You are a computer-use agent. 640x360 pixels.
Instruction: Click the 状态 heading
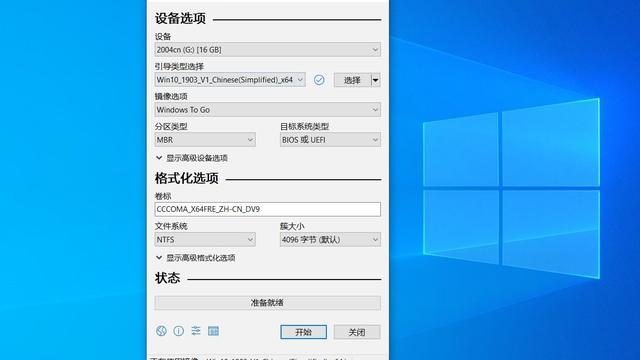tap(167, 278)
